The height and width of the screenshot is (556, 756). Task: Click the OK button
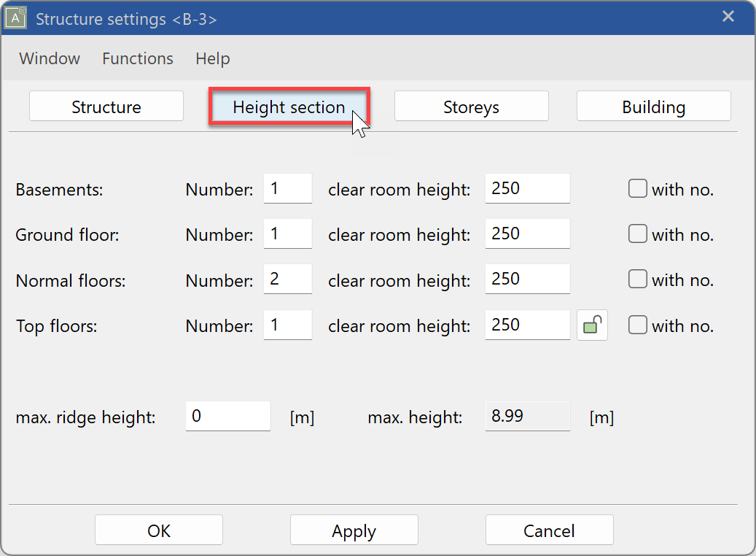(x=158, y=530)
